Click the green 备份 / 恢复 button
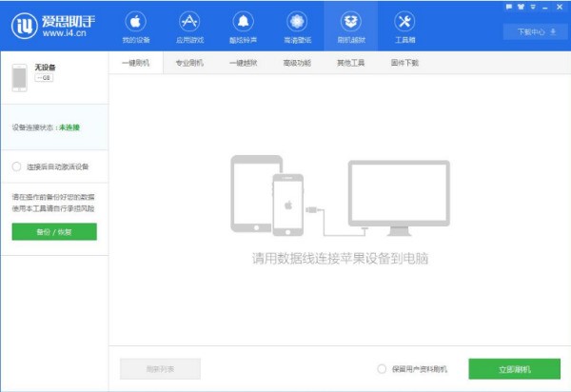The height and width of the screenshot is (392, 571). (54, 231)
